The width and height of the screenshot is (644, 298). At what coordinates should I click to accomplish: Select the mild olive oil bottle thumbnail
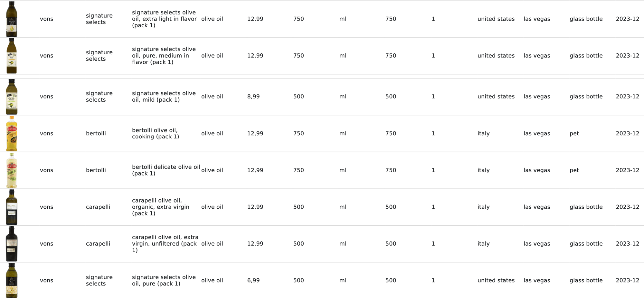coord(12,96)
